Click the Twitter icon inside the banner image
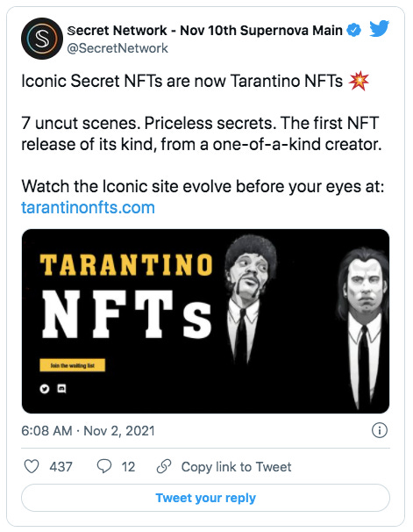 [x=45, y=389]
